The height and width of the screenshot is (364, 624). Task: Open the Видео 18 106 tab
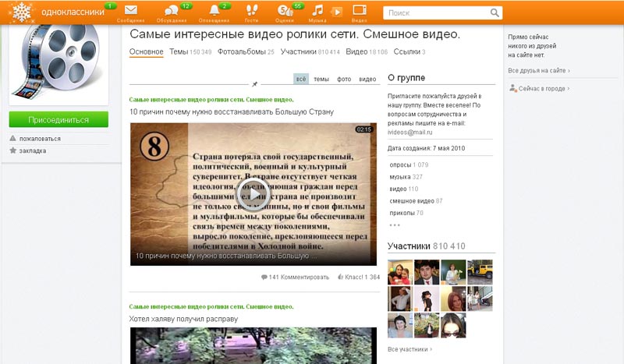point(367,51)
